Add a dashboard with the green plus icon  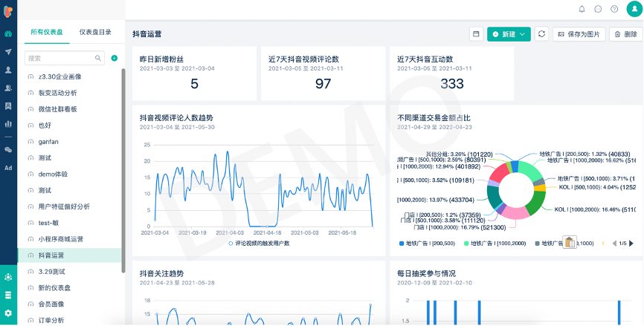coord(115,58)
